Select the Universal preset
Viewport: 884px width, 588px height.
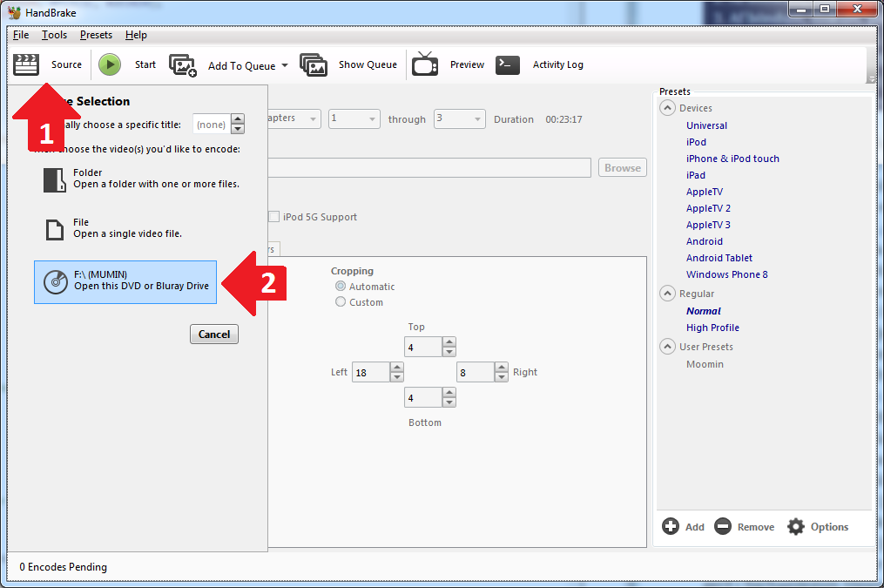[x=706, y=125]
